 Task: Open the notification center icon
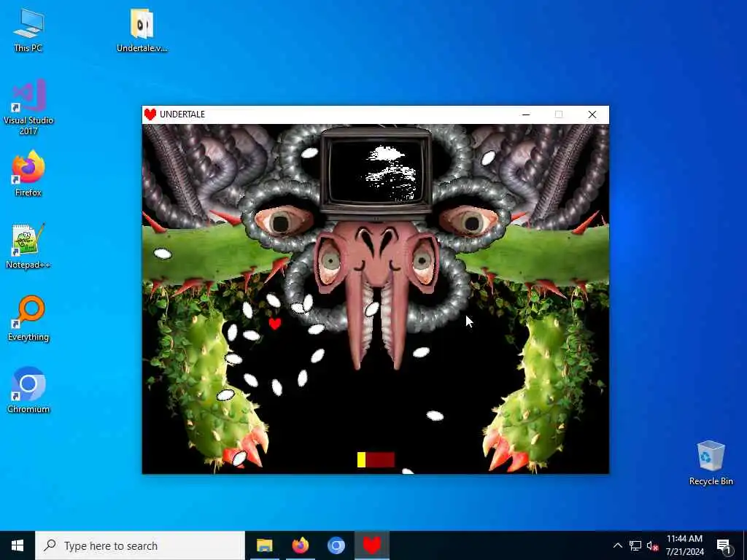pyautogui.click(x=724, y=545)
